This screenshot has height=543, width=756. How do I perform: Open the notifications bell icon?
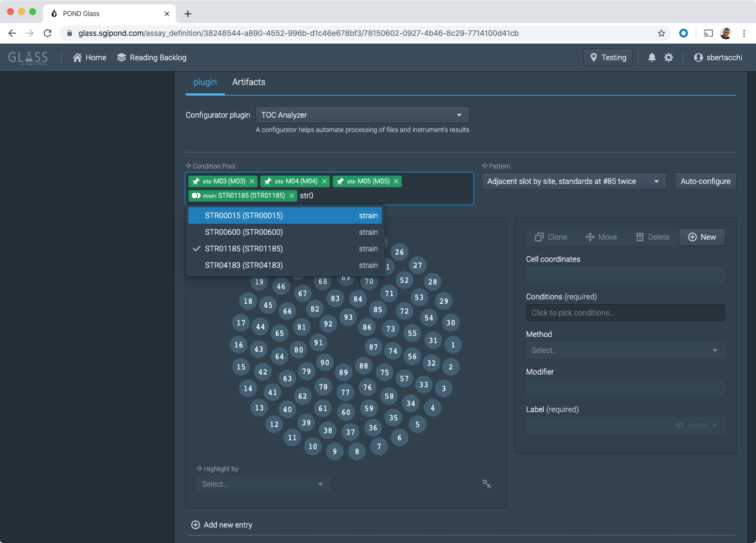pos(652,57)
